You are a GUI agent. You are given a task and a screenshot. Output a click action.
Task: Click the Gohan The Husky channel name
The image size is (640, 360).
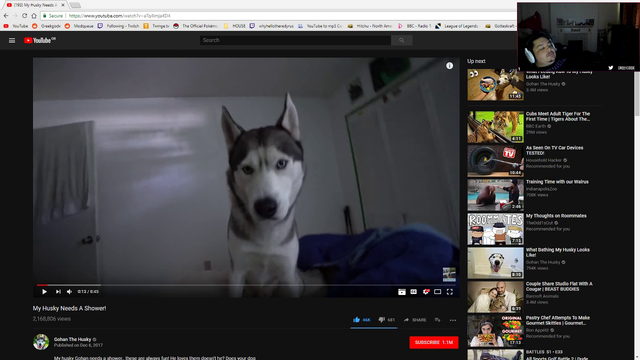(72, 339)
